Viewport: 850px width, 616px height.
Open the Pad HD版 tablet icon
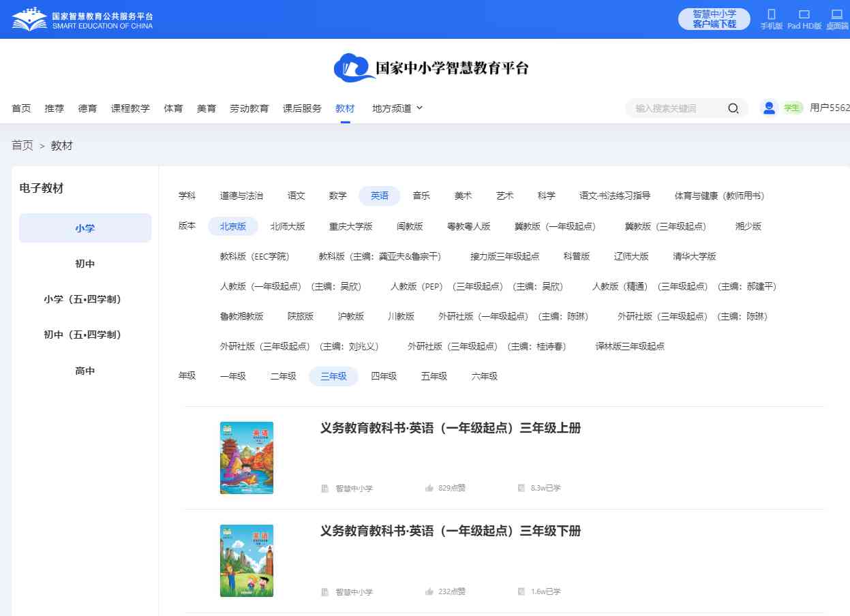(804, 14)
